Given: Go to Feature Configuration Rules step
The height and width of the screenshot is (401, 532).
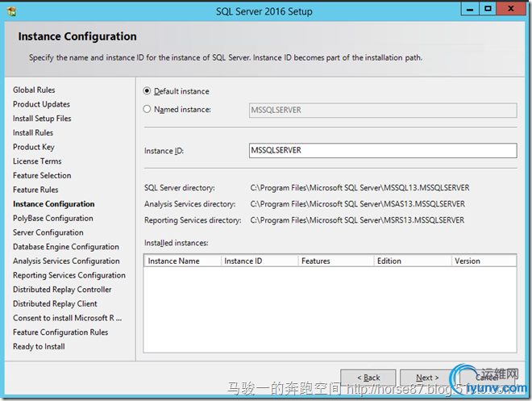Looking at the screenshot, I should (60, 332).
